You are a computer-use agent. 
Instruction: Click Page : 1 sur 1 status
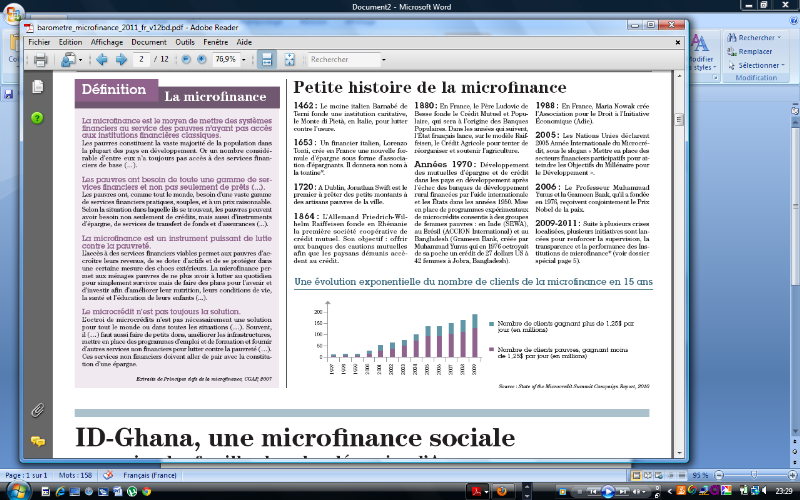tap(26, 475)
